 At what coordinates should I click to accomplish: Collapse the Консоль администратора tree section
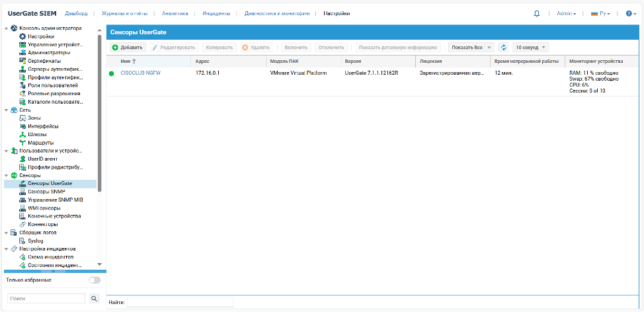pos(7,28)
